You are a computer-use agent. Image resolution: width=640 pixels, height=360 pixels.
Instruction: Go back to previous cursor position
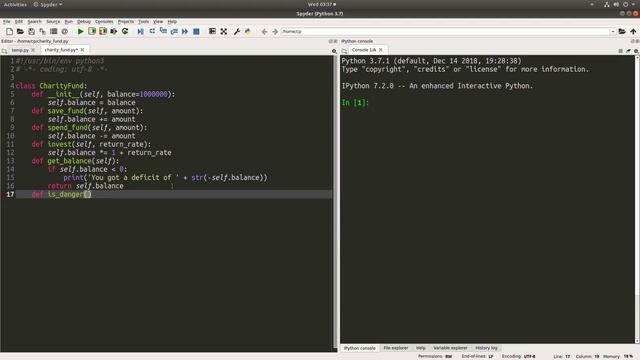[264, 31]
